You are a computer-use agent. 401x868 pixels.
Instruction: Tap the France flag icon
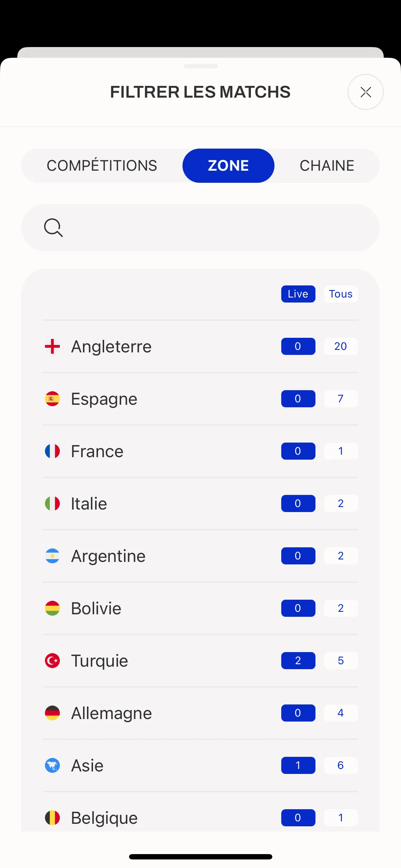click(x=52, y=451)
